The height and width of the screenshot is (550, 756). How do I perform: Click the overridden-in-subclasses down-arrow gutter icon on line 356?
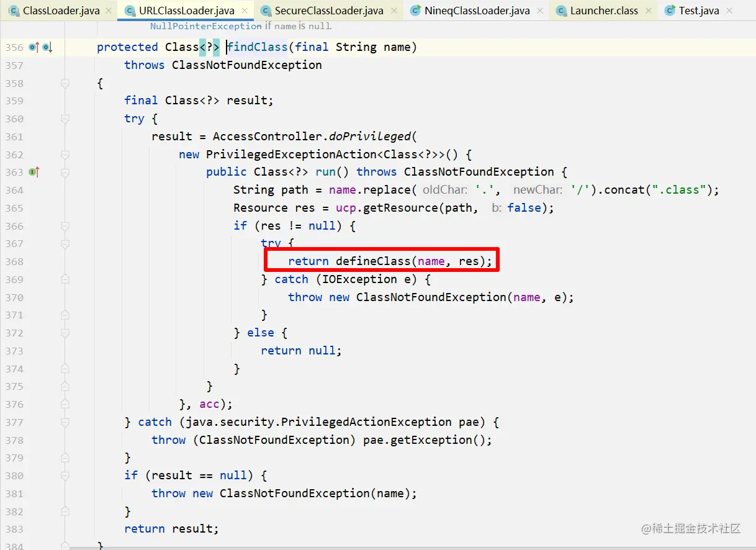[48, 47]
